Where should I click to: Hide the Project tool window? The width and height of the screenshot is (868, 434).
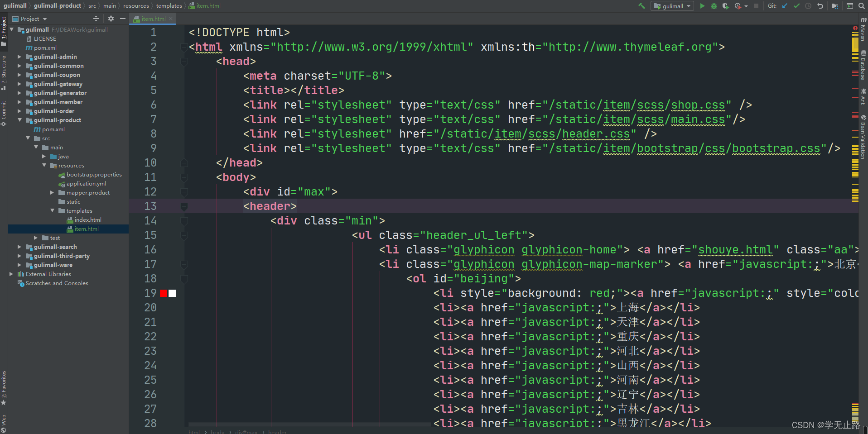pos(123,19)
